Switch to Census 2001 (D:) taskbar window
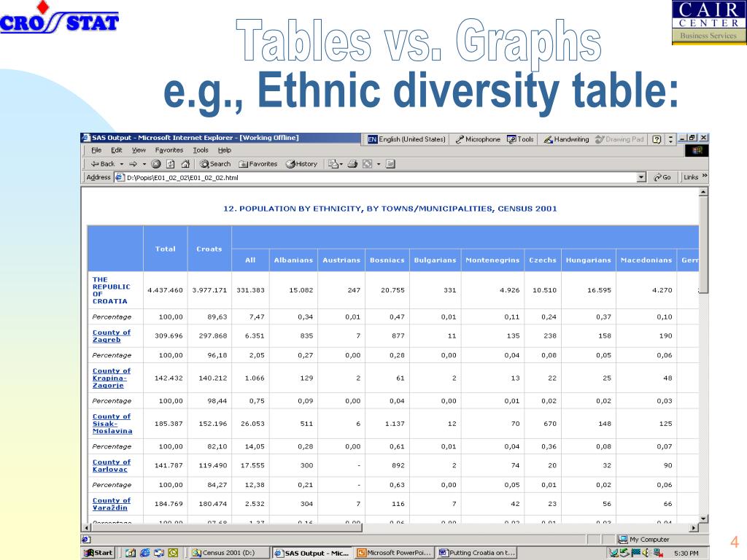 point(228,553)
